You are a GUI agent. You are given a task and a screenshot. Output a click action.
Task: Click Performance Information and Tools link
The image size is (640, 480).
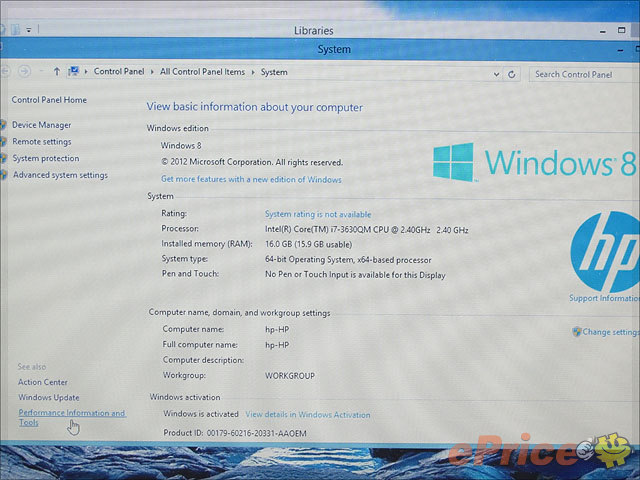[71, 413]
